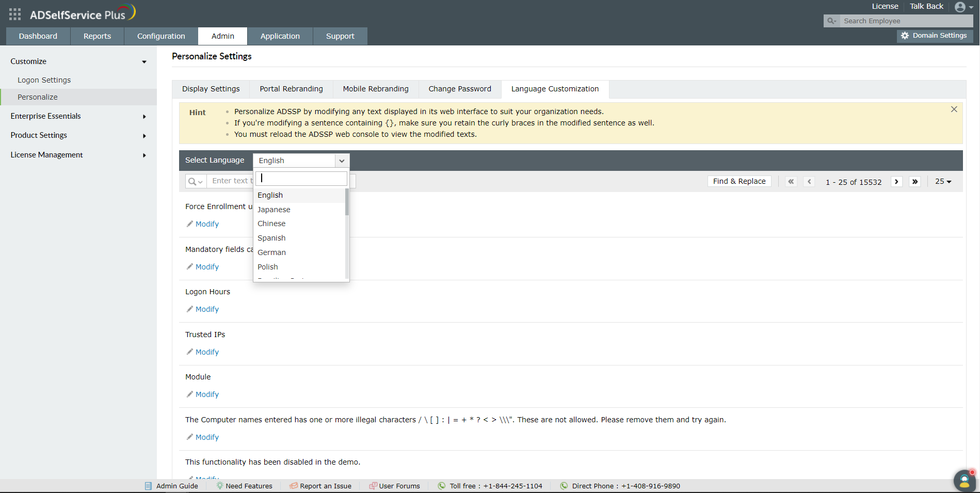Switch to Mobile Rebranding tab

pos(376,89)
